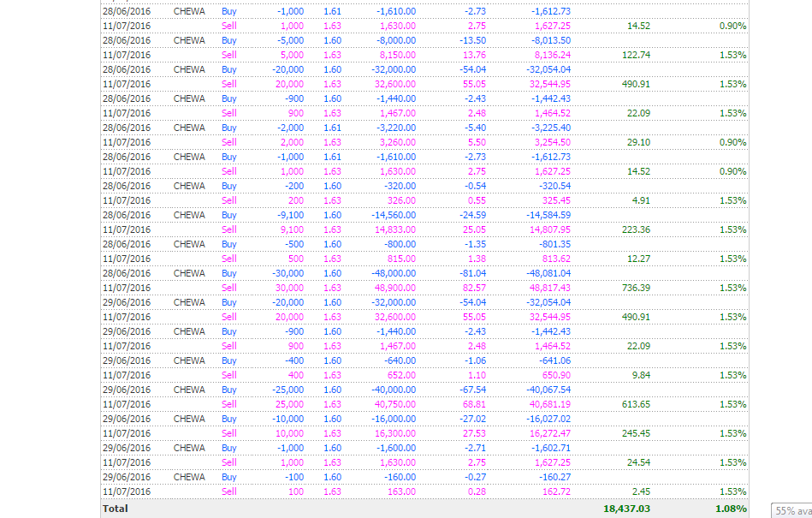Select the buy amount -14,560.00
Image resolution: width=812 pixels, height=518 pixels.
[x=394, y=214]
